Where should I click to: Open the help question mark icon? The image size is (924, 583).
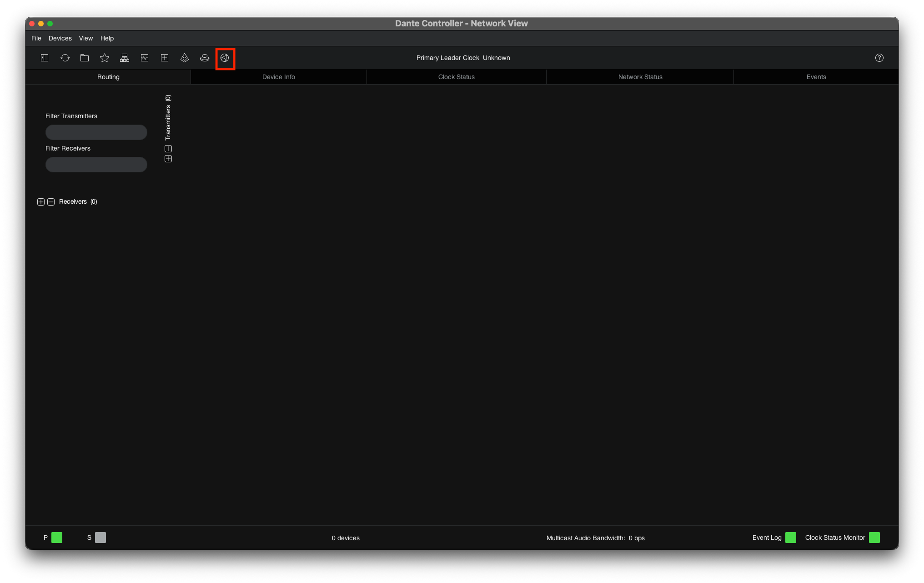pyautogui.click(x=879, y=58)
